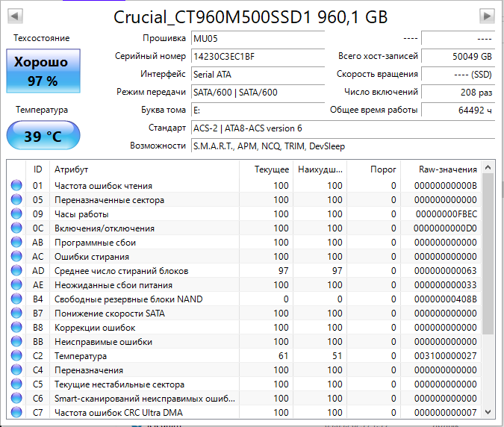Viewport: 504px width, 427px height.
Task: Select the Часы работы row
Action: 244,213
